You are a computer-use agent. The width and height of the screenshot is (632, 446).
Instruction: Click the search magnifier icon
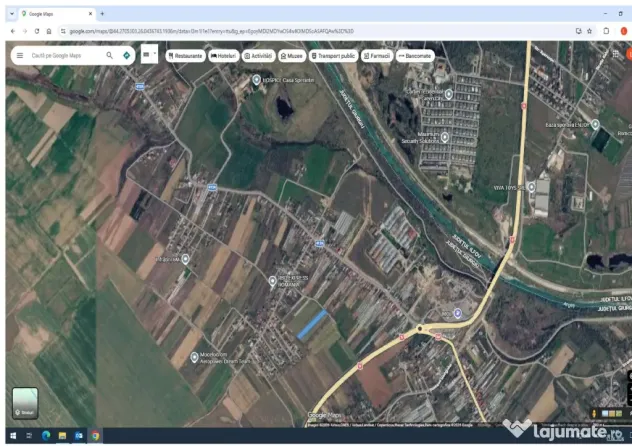coord(109,55)
